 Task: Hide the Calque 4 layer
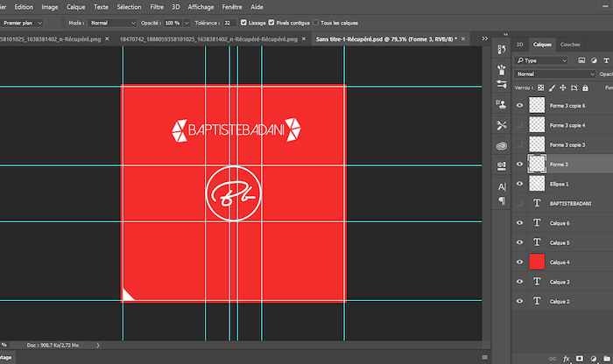[x=519, y=262]
